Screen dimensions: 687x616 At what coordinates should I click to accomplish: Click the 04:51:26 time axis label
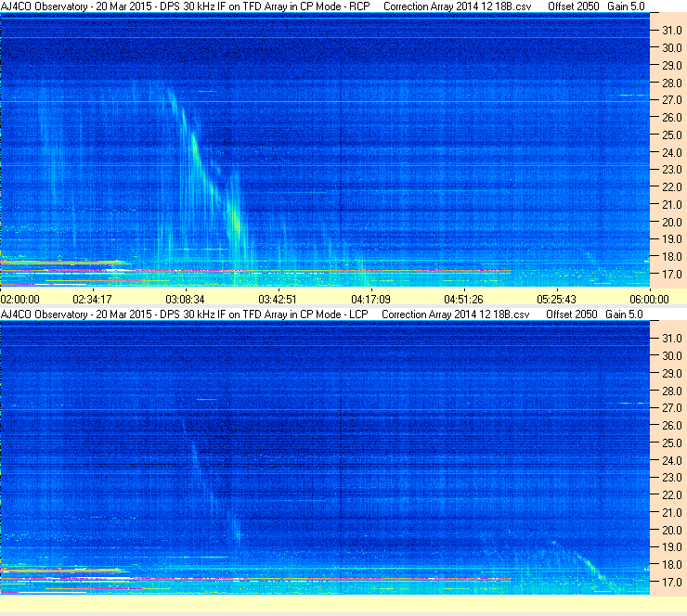tap(463, 300)
